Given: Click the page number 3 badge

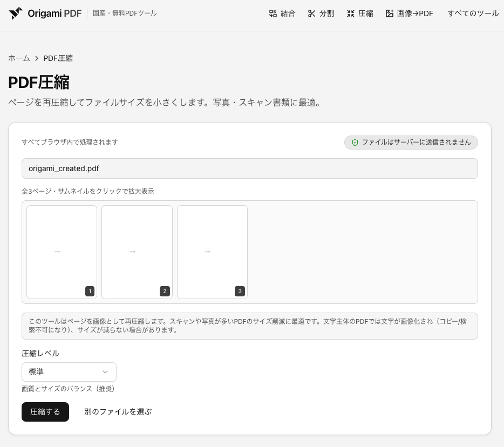Looking at the screenshot, I should (240, 292).
